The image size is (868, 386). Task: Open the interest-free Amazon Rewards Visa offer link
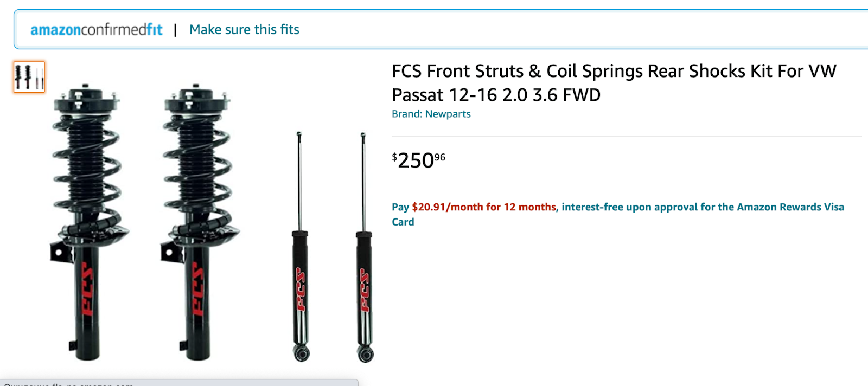(x=618, y=214)
